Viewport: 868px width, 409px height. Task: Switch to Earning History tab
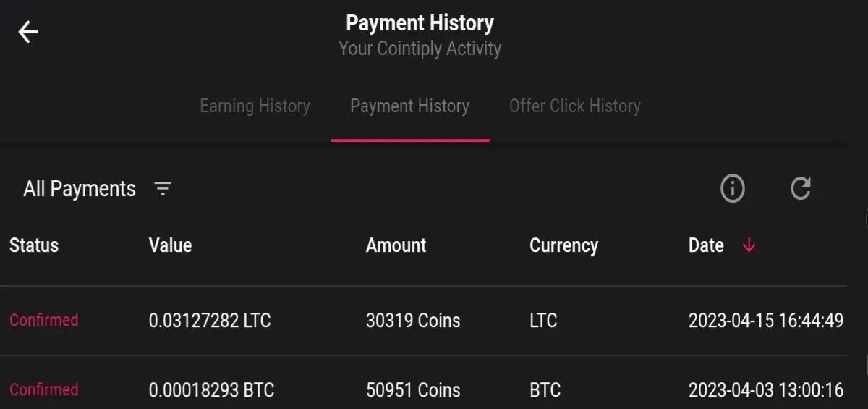click(x=255, y=106)
